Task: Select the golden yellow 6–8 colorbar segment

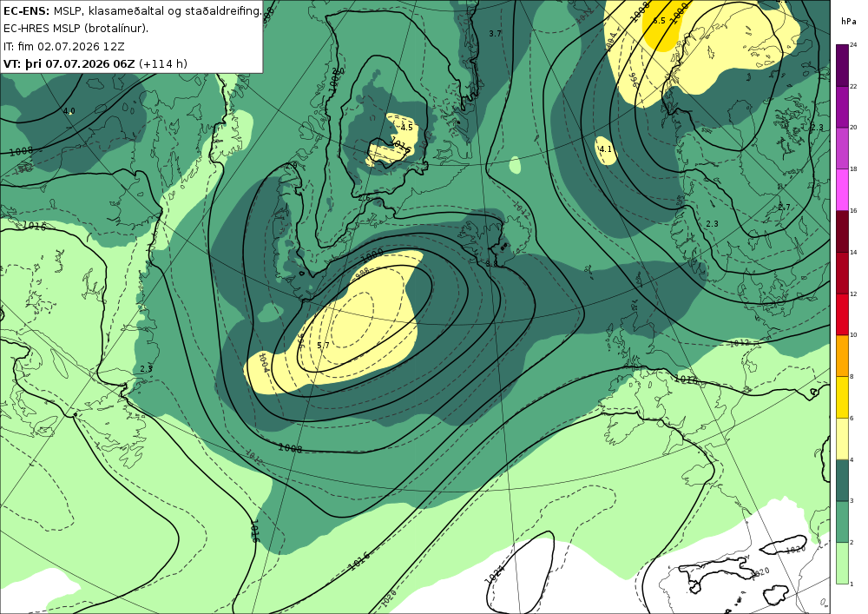Action: 842,398
